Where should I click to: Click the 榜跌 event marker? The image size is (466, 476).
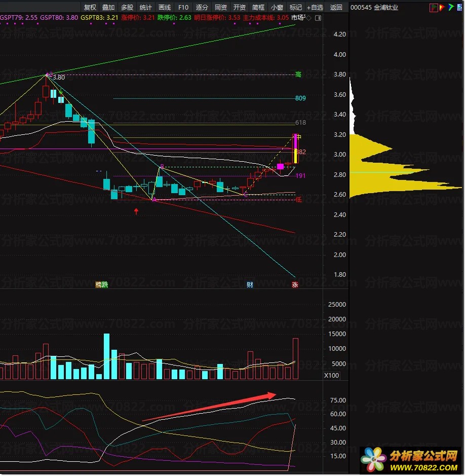click(x=102, y=284)
